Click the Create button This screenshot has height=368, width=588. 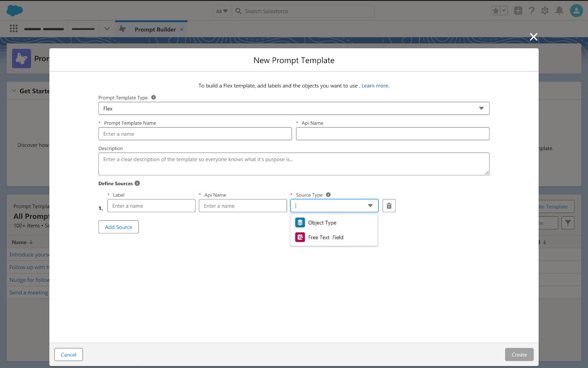point(519,354)
